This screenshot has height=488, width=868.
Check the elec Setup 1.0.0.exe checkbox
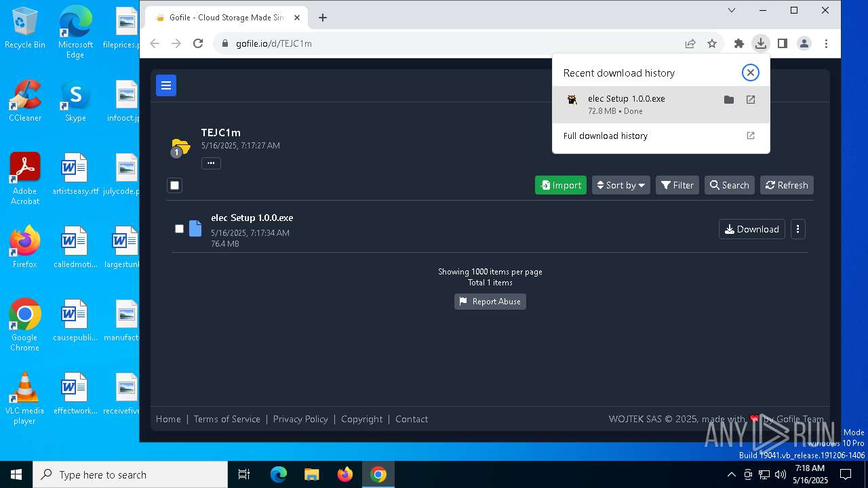(x=179, y=229)
